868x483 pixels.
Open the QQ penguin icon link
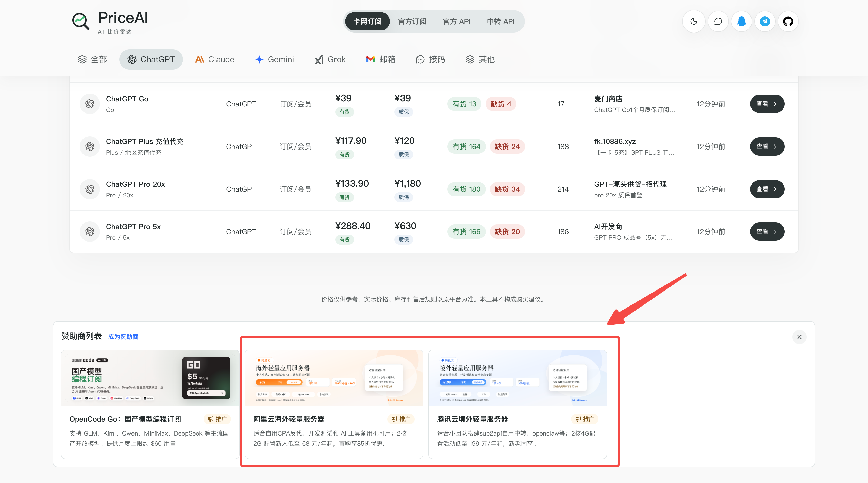pos(741,22)
